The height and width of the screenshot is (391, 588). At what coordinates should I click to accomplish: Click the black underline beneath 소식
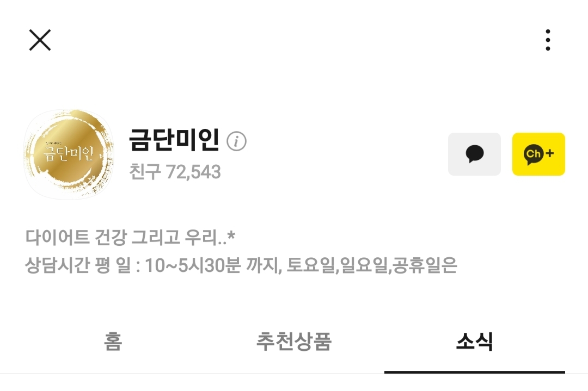(475, 372)
